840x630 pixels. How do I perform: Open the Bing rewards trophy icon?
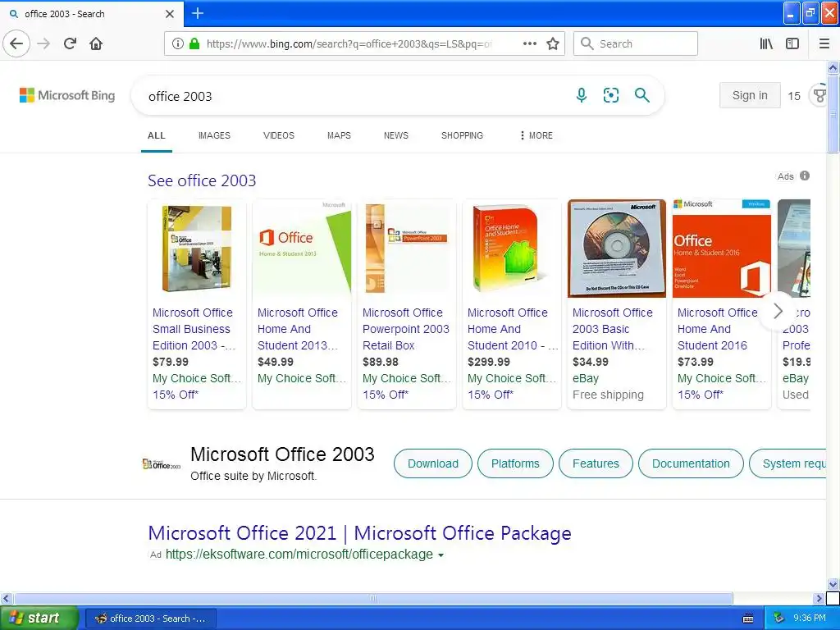pos(819,95)
